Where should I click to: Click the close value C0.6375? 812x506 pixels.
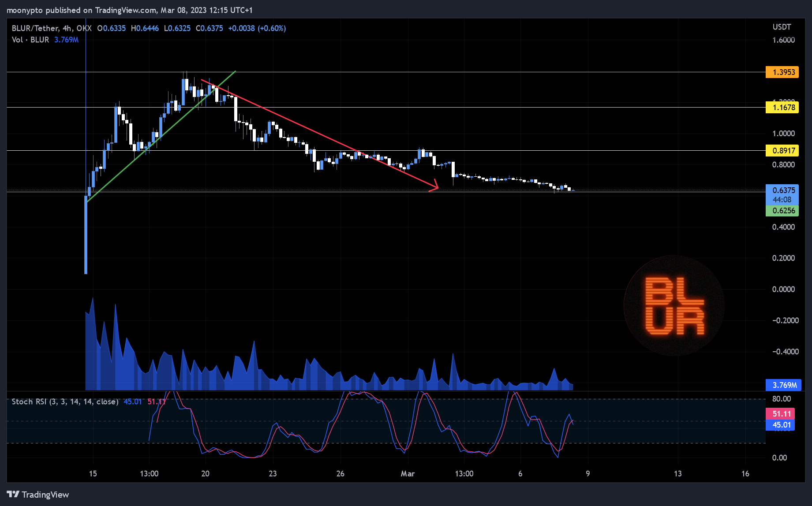pyautogui.click(x=210, y=28)
